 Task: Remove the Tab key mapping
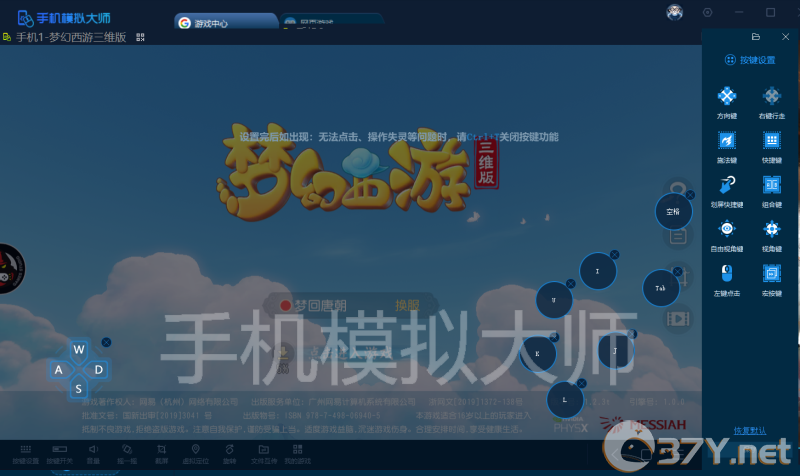678,272
